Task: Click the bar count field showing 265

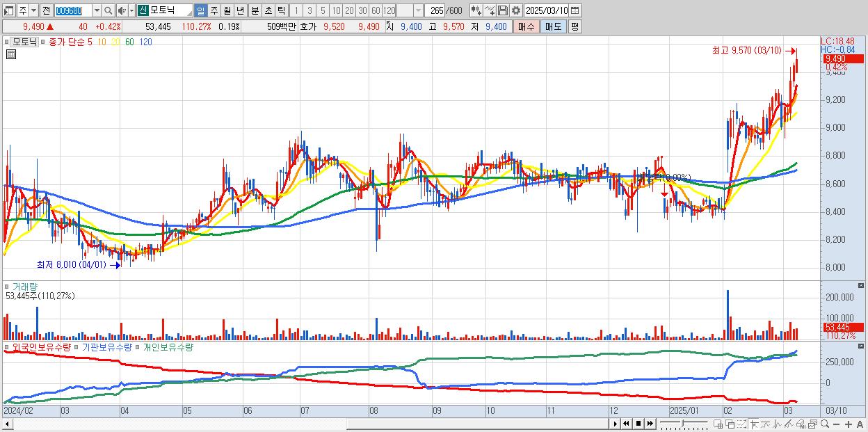Action: coord(435,10)
